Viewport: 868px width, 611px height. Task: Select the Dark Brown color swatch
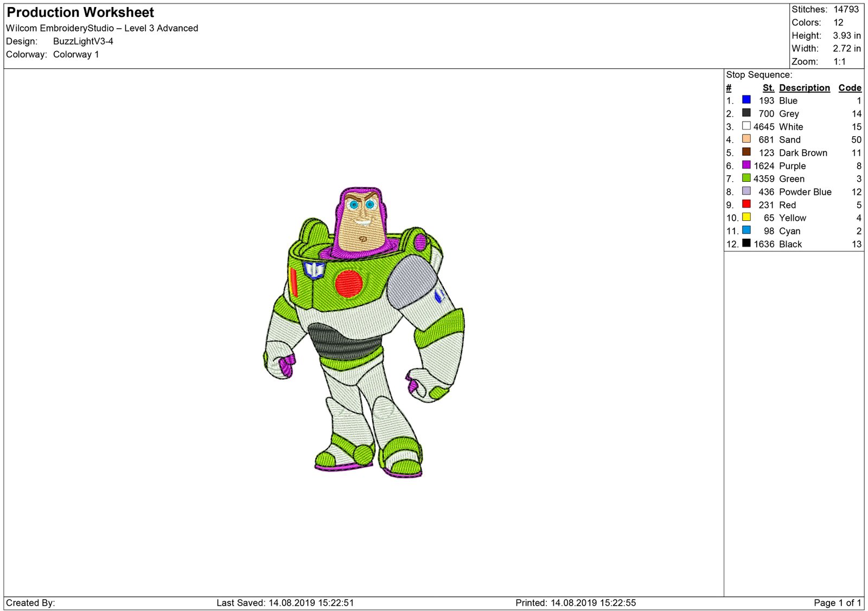click(x=746, y=152)
